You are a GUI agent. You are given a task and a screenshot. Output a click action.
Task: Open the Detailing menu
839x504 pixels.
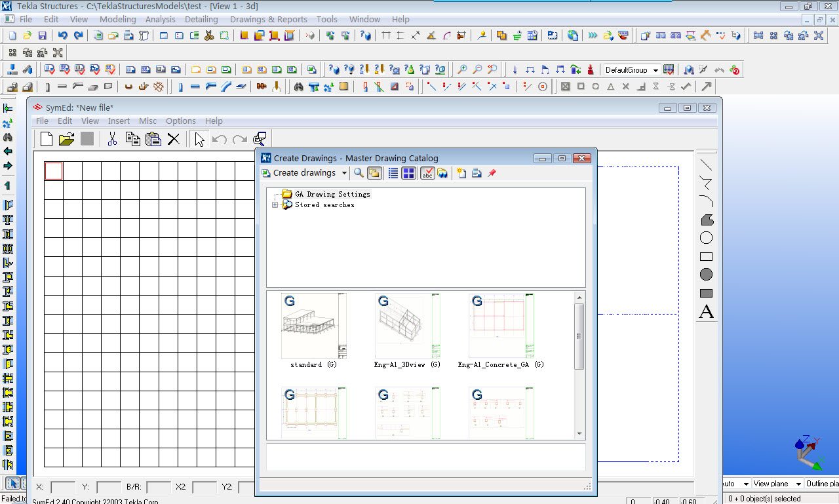click(201, 19)
